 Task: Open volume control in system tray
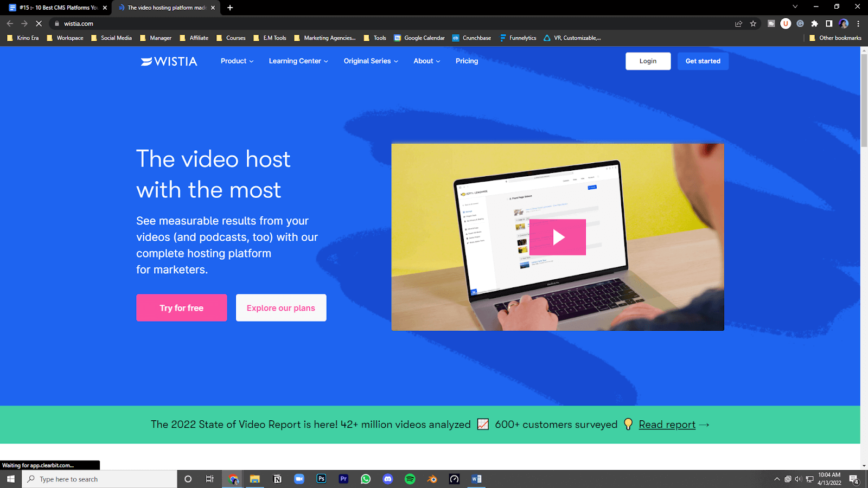(x=798, y=479)
